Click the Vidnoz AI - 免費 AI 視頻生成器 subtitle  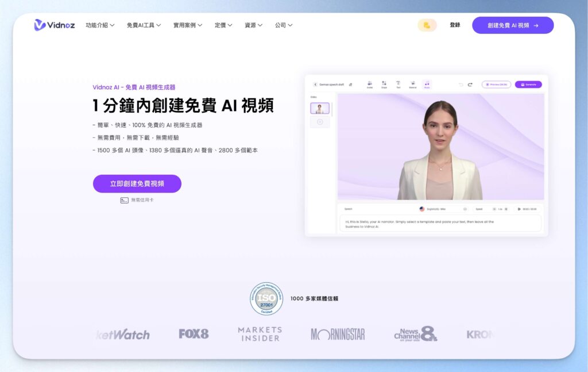134,87
